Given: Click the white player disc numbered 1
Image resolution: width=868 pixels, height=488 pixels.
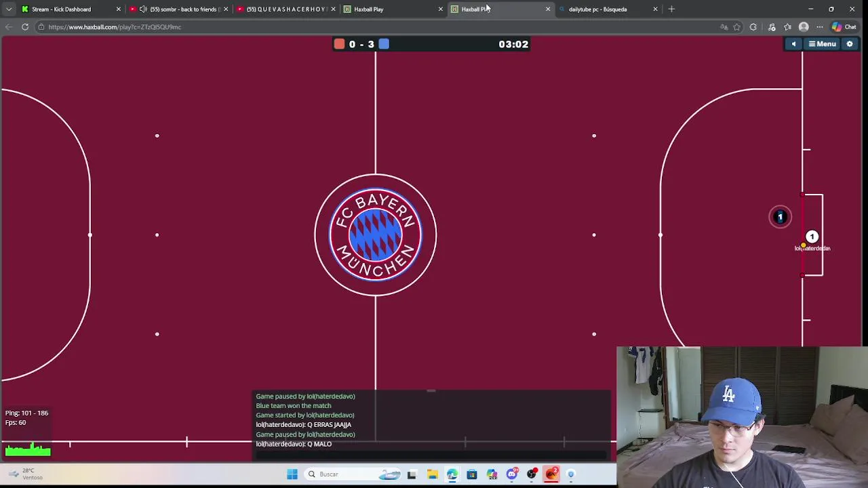Looking at the screenshot, I should (812, 237).
